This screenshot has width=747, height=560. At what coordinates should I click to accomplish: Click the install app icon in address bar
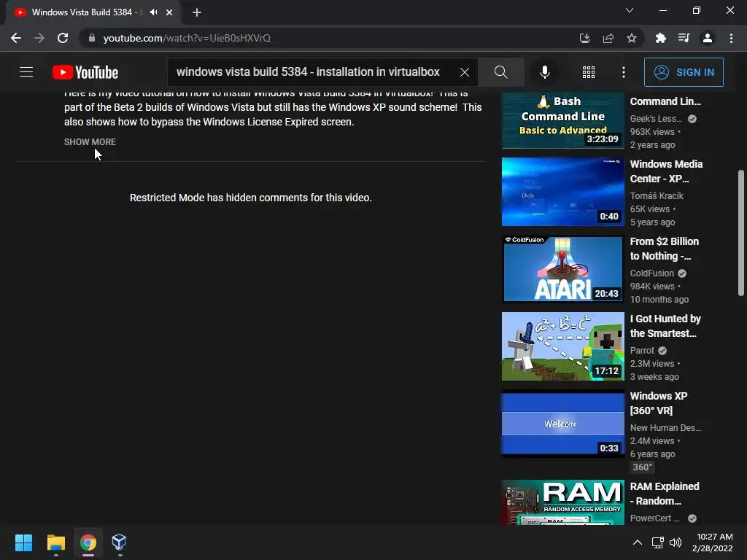tap(584, 38)
